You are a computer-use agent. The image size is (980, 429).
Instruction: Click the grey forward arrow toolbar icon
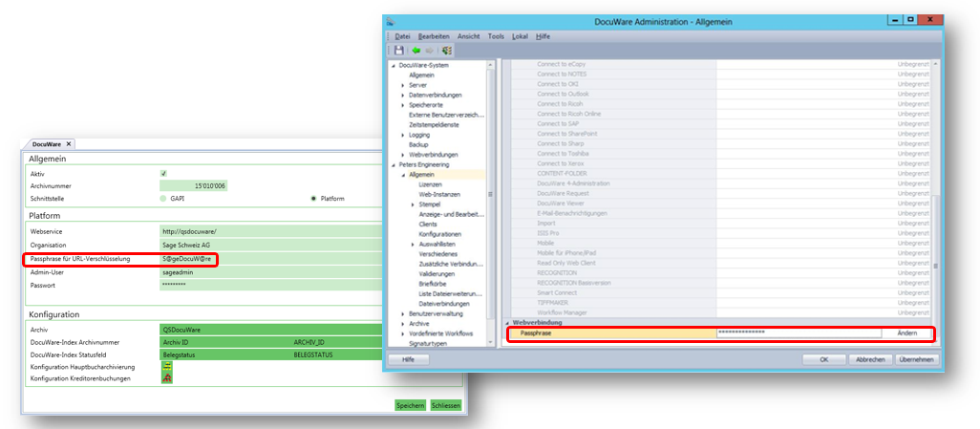point(430,50)
